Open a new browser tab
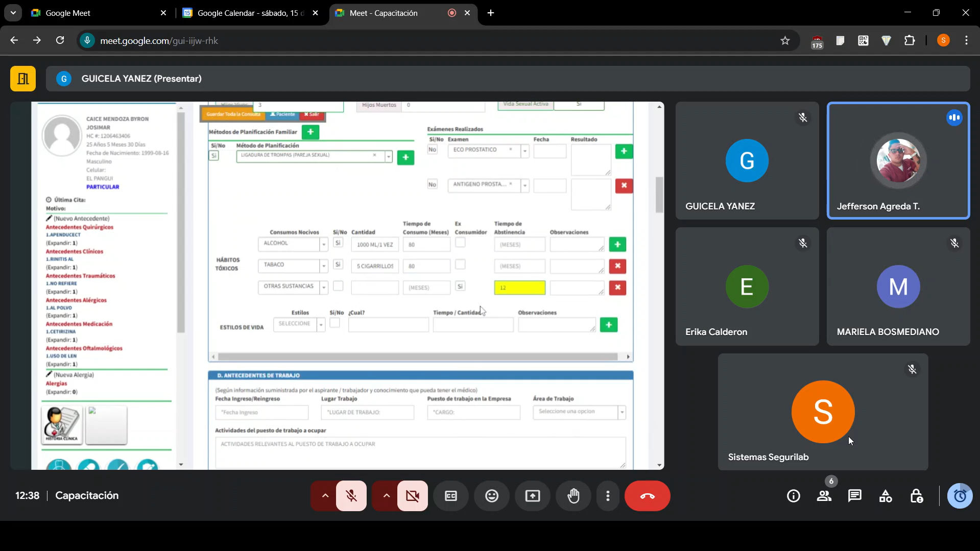 491,13
